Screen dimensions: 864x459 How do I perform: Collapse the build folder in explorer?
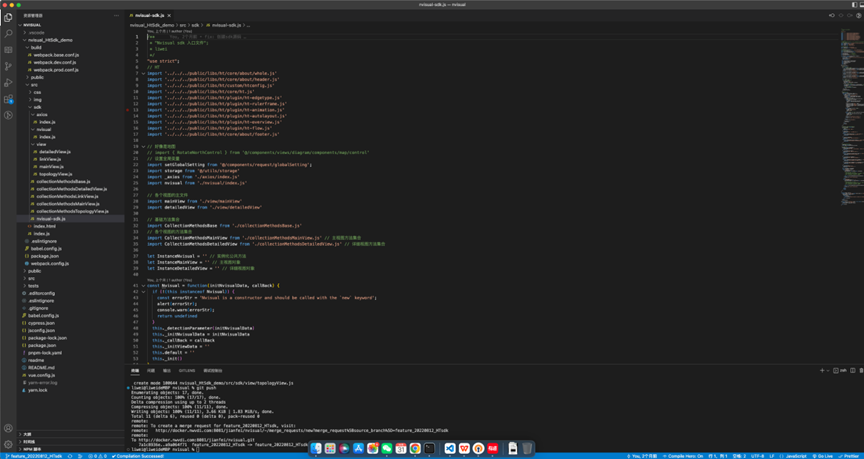pyautogui.click(x=36, y=47)
